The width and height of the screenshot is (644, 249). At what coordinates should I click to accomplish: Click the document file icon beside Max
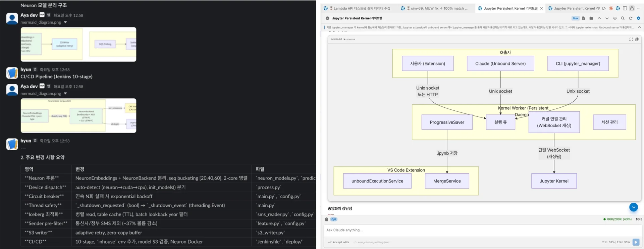pos(584,18)
